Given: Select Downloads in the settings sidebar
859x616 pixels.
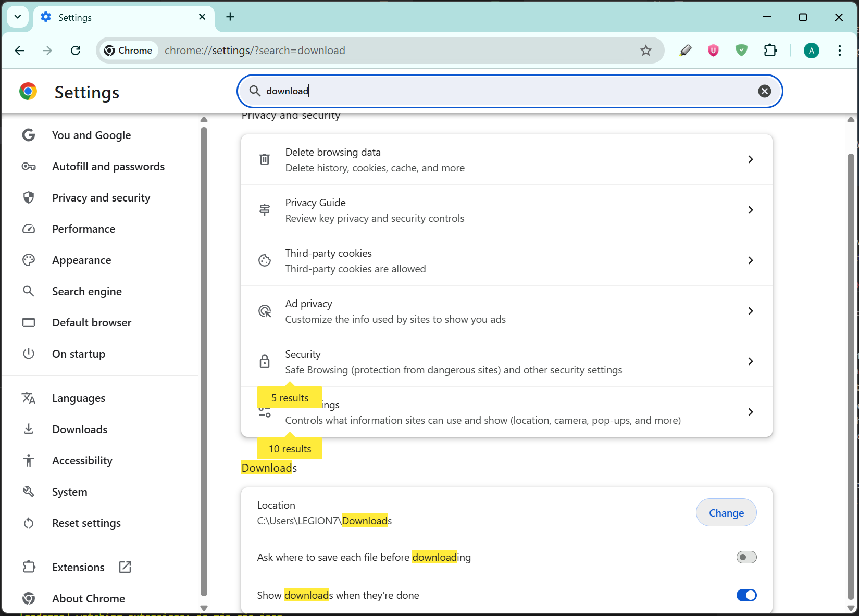Looking at the screenshot, I should [80, 430].
